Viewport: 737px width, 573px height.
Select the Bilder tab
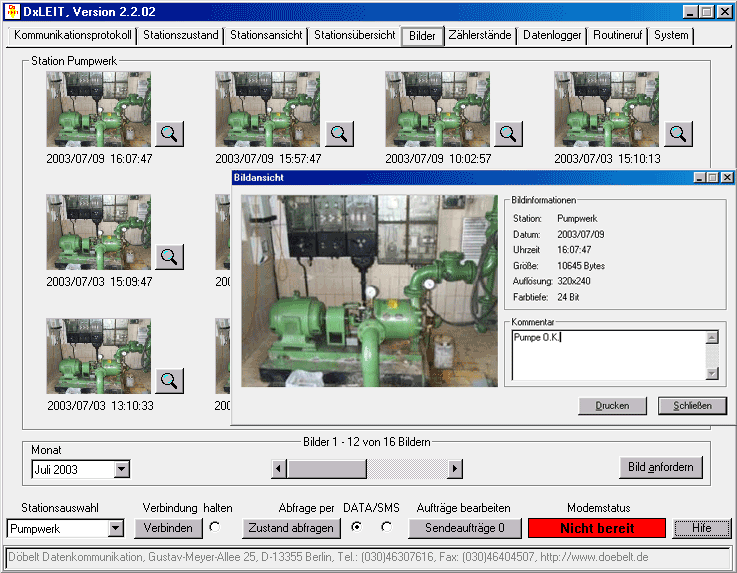(x=422, y=36)
